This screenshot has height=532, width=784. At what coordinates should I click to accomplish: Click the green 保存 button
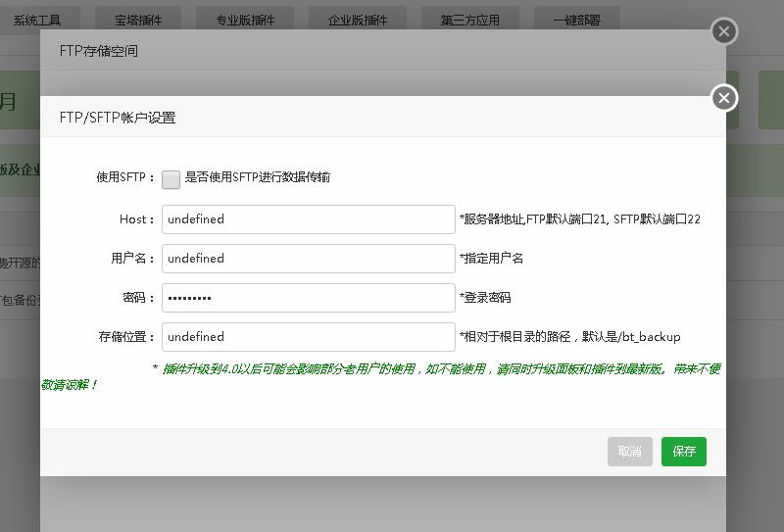coord(683,452)
